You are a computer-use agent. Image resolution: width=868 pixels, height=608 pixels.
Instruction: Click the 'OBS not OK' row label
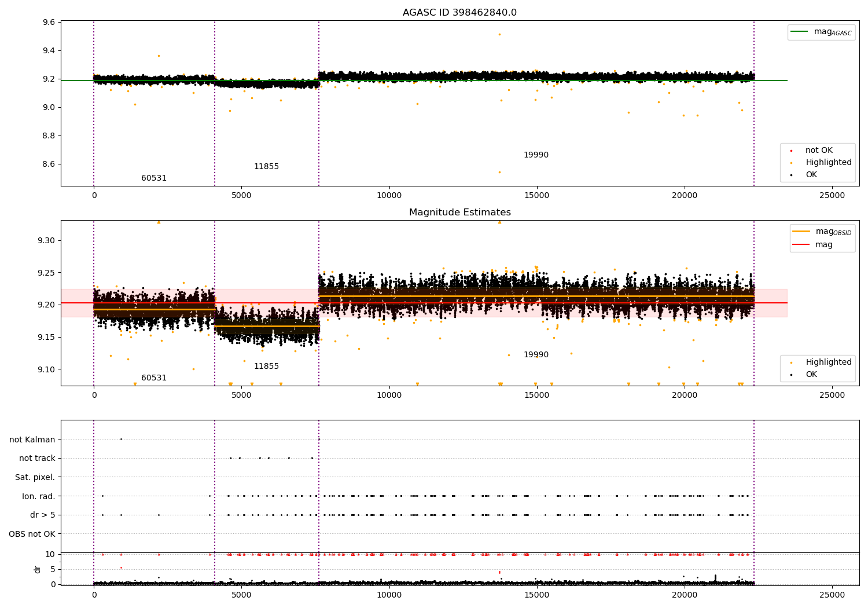tap(32, 534)
